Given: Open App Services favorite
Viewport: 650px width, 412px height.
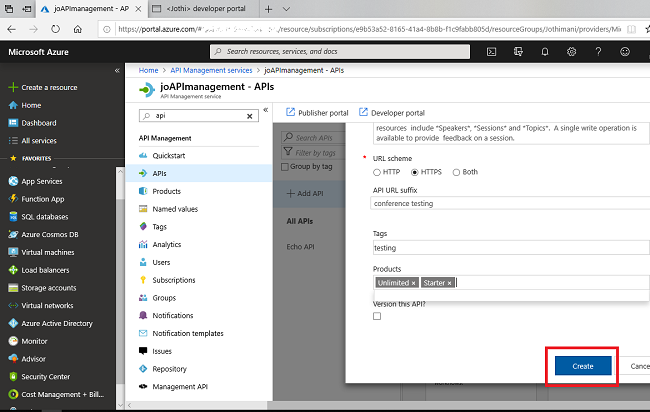Looking at the screenshot, I should pyautogui.click(x=35, y=182).
